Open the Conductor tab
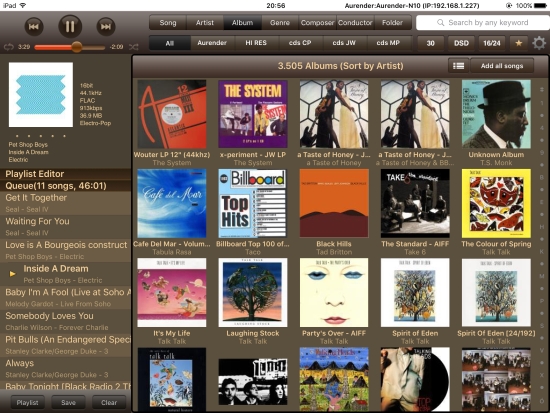The width and height of the screenshot is (550, 413). pos(355,23)
